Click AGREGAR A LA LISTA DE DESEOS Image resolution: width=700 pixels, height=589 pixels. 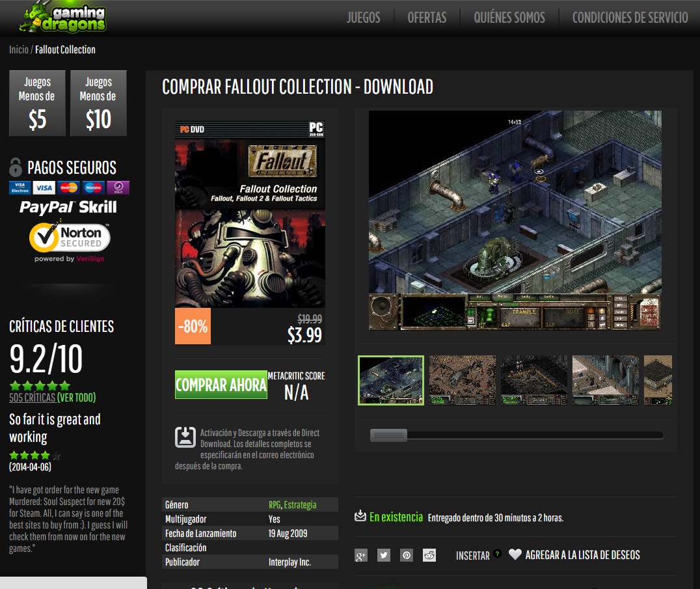click(x=583, y=555)
